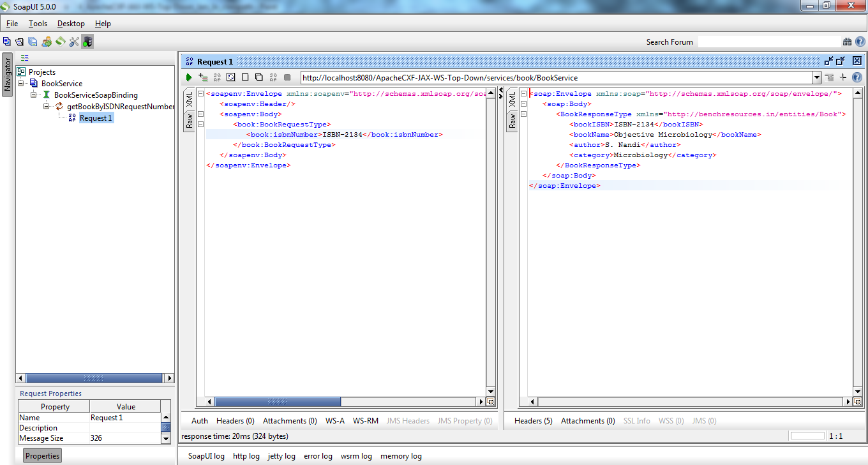
Task: Create an empty project via toolbar icon
Action: click(x=8, y=41)
